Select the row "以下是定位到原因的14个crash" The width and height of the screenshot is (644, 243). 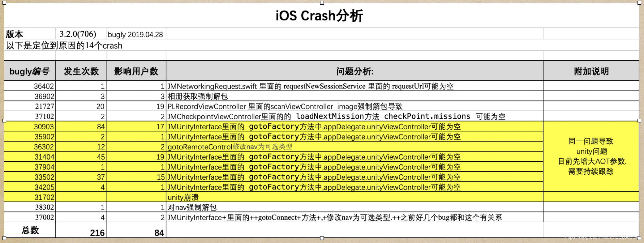[x=321, y=45]
